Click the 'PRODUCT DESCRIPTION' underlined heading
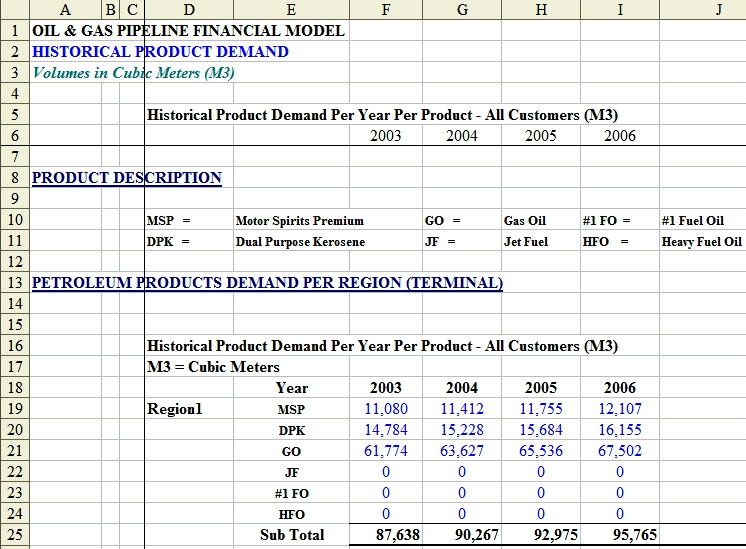 tap(127, 178)
